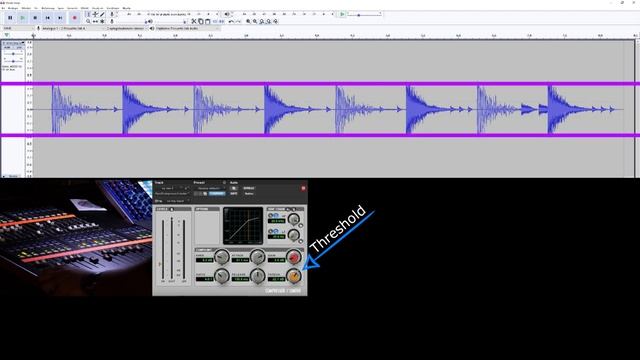Close the compressor plugin with red button
This screenshot has width=640, height=360.
(x=303, y=188)
